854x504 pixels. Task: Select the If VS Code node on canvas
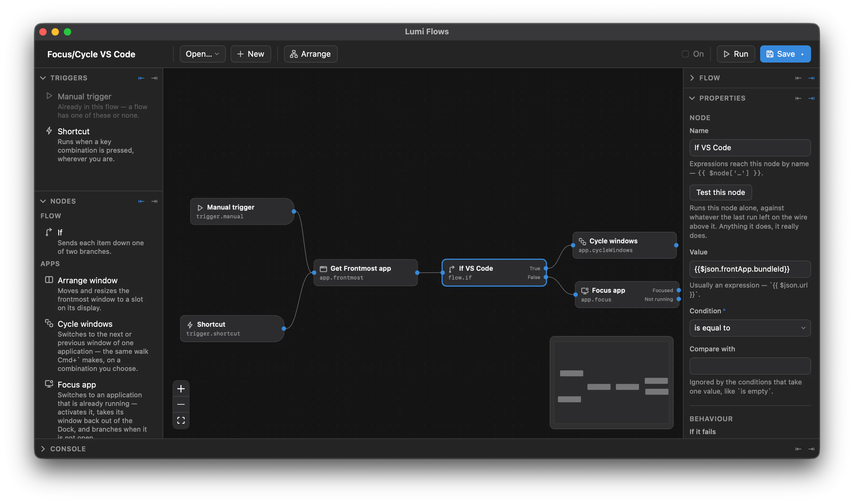494,273
